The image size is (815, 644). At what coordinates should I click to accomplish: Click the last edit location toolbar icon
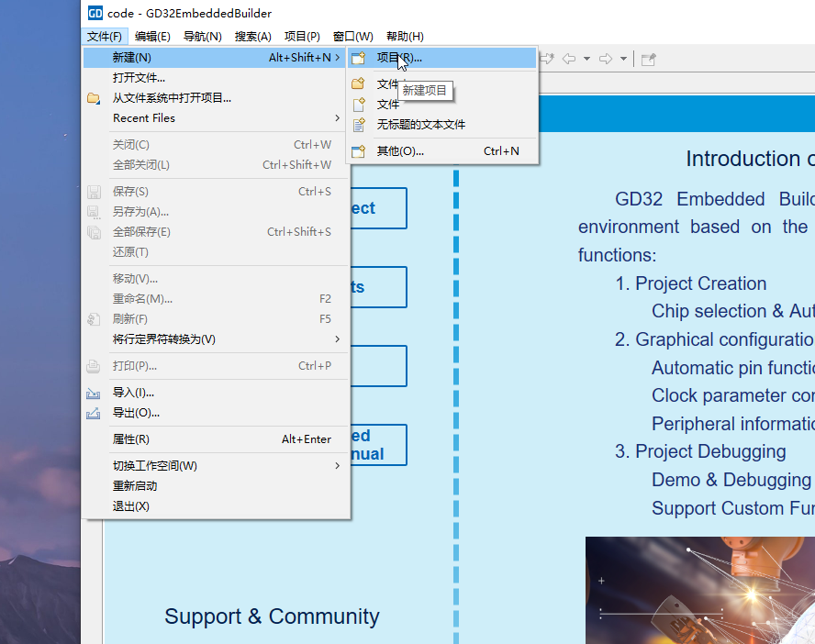click(547, 59)
